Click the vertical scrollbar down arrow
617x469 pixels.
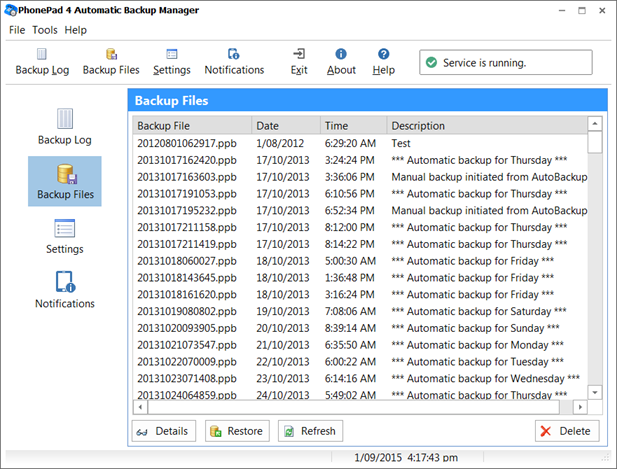(x=595, y=392)
